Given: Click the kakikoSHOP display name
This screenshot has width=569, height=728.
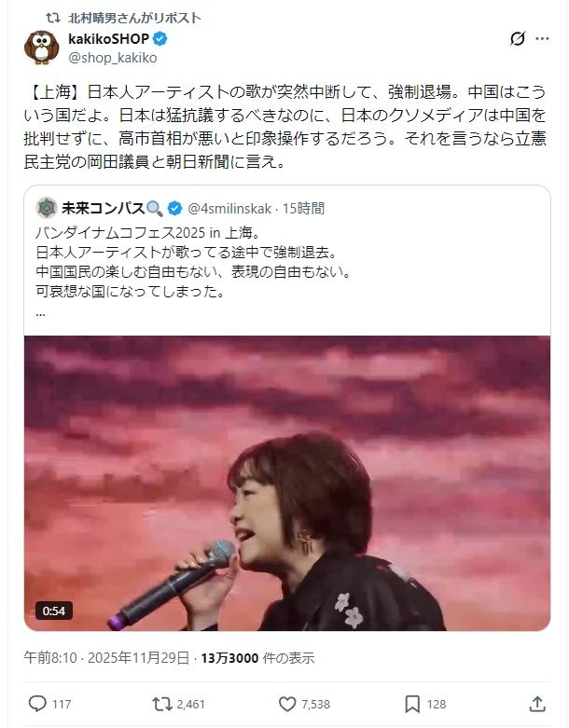Looking at the screenshot, I should coord(109,39).
